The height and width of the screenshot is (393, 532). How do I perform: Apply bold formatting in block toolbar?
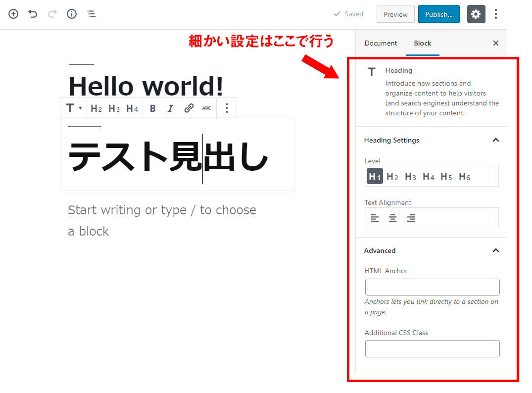[152, 108]
